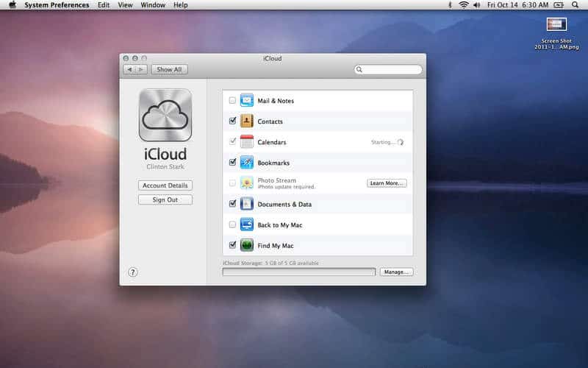
Task: Open the Apple menu logo
Action: coord(12,5)
